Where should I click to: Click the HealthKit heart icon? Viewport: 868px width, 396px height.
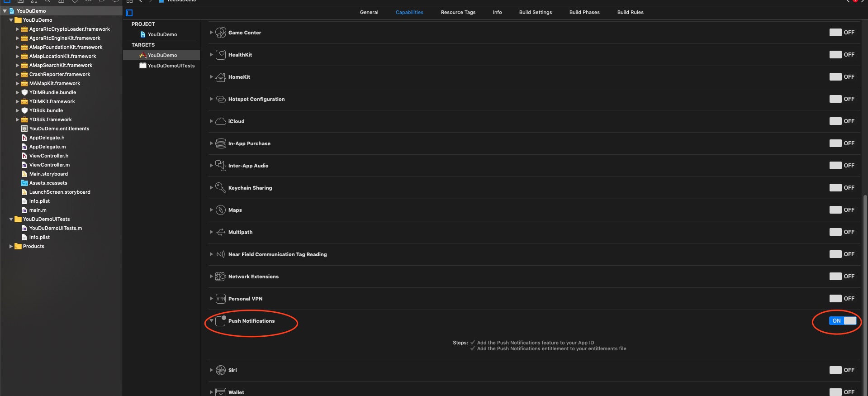(221, 55)
